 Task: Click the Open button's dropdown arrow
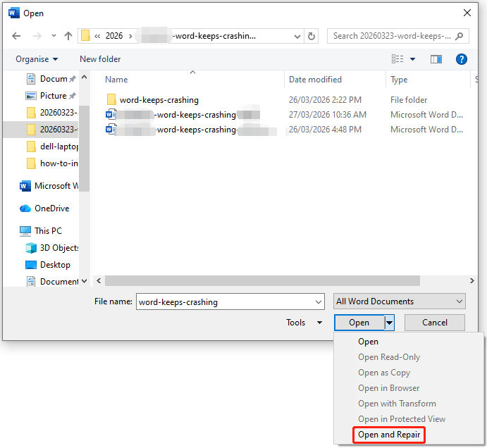click(x=390, y=323)
